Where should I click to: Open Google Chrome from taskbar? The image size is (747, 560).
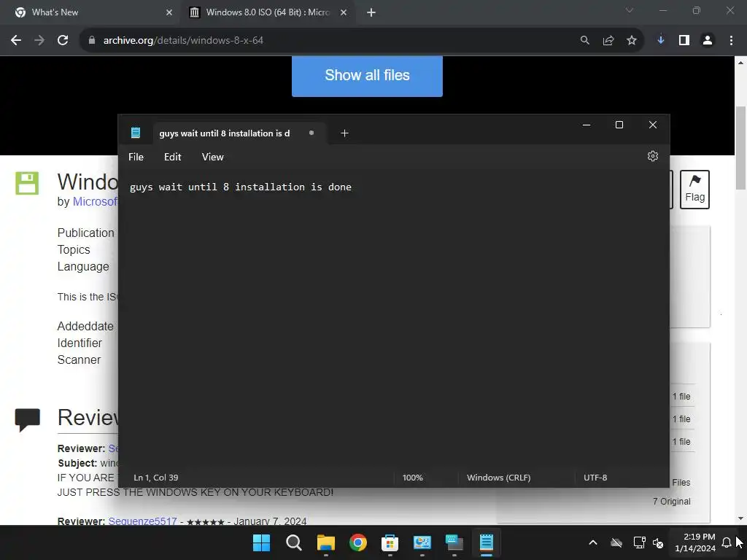click(357, 542)
